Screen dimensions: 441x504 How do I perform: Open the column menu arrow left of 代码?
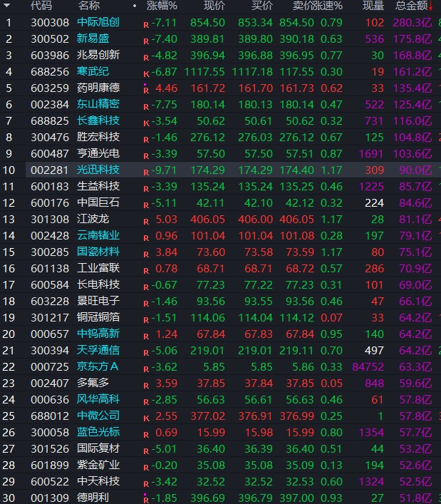pyautogui.click(x=6, y=6)
